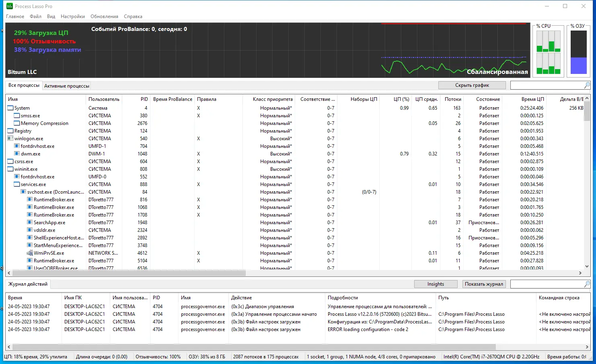Focus the action log search field

pyautogui.click(x=547, y=284)
